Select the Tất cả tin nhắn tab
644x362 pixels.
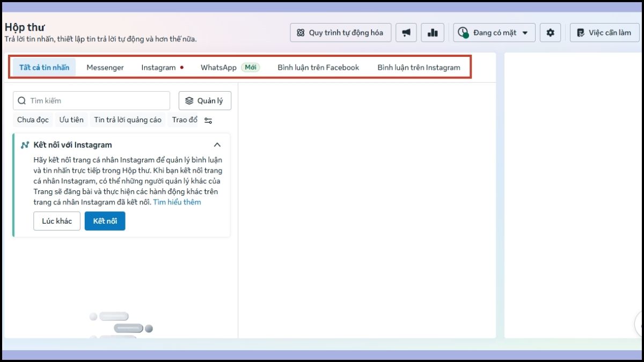click(x=45, y=68)
